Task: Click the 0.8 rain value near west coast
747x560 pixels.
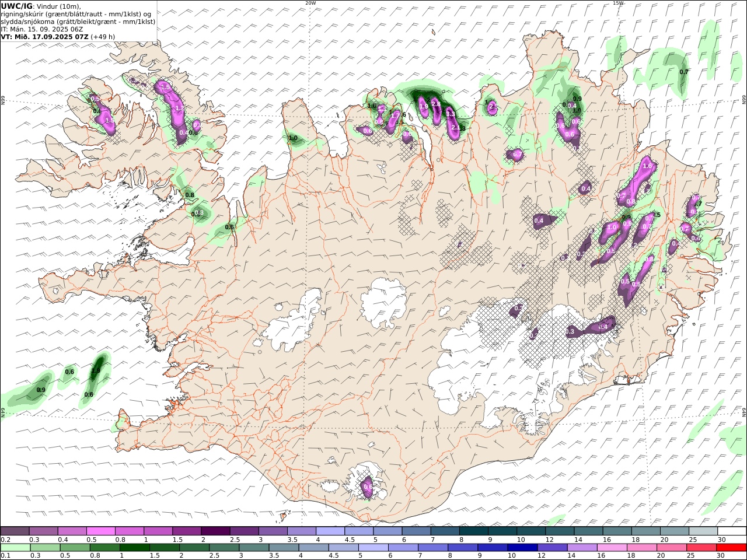Action: pyautogui.click(x=190, y=195)
